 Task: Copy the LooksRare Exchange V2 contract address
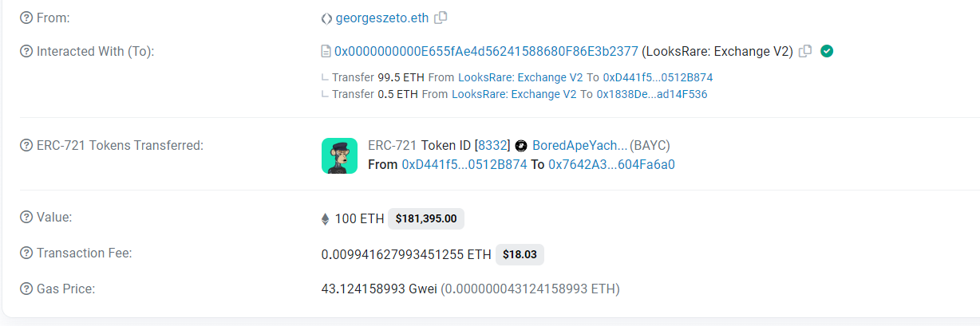click(x=806, y=51)
